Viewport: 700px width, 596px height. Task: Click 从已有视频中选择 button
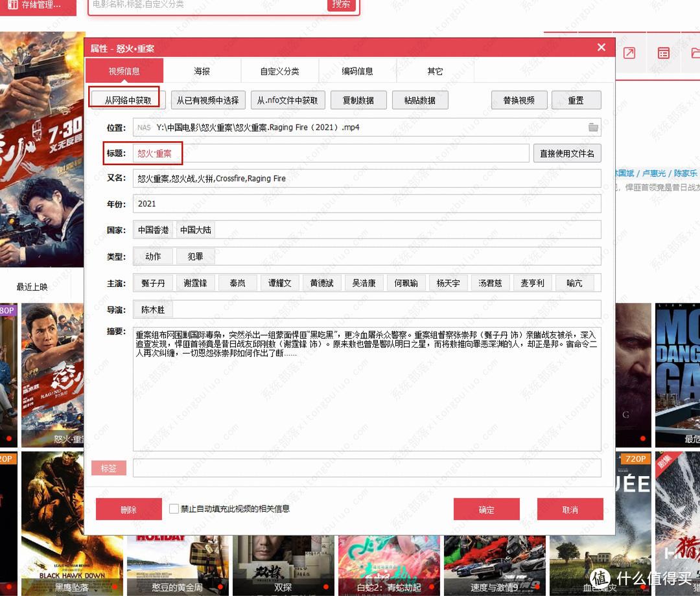208,100
